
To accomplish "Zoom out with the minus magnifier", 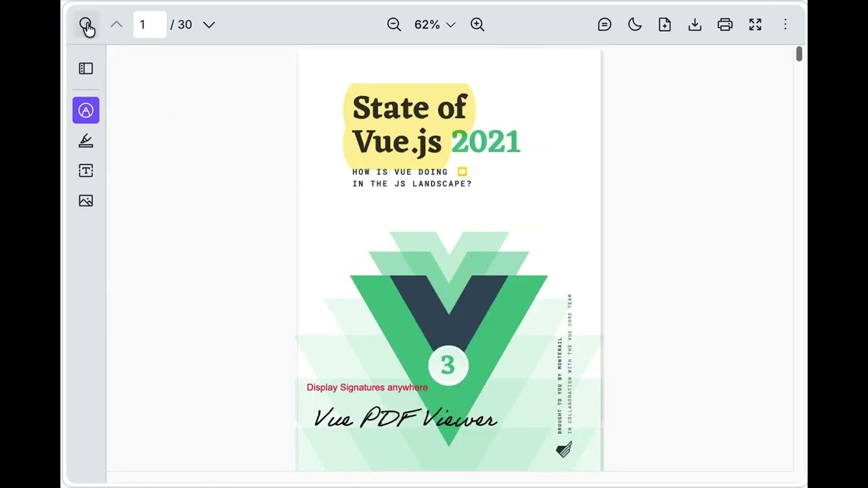I will (394, 24).
